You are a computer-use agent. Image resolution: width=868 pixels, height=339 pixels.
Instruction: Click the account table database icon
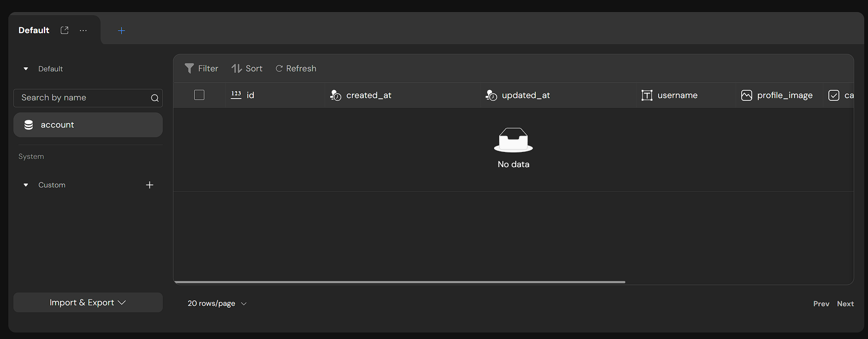pyautogui.click(x=29, y=125)
